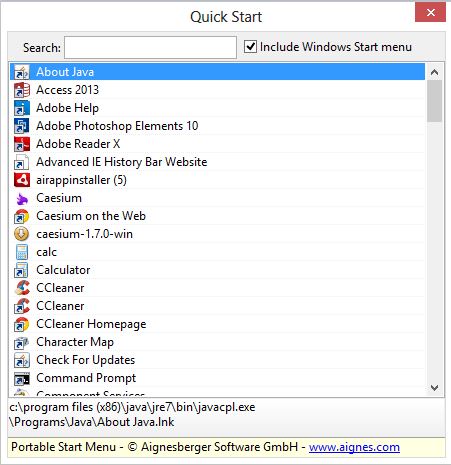Click the calc calculator icon
The height and width of the screenshot is (465, 451).
[22, 252]
